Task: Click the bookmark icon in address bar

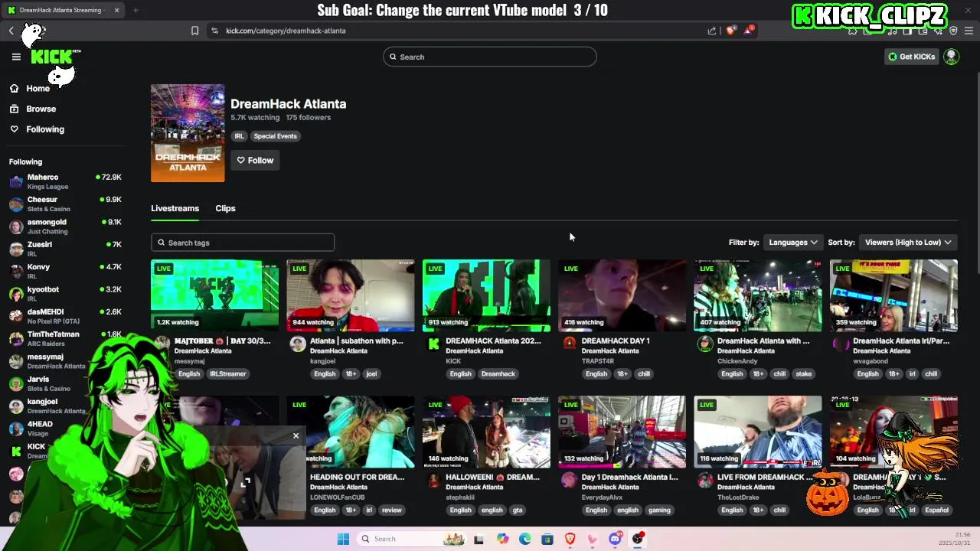Action: [194, 31]
